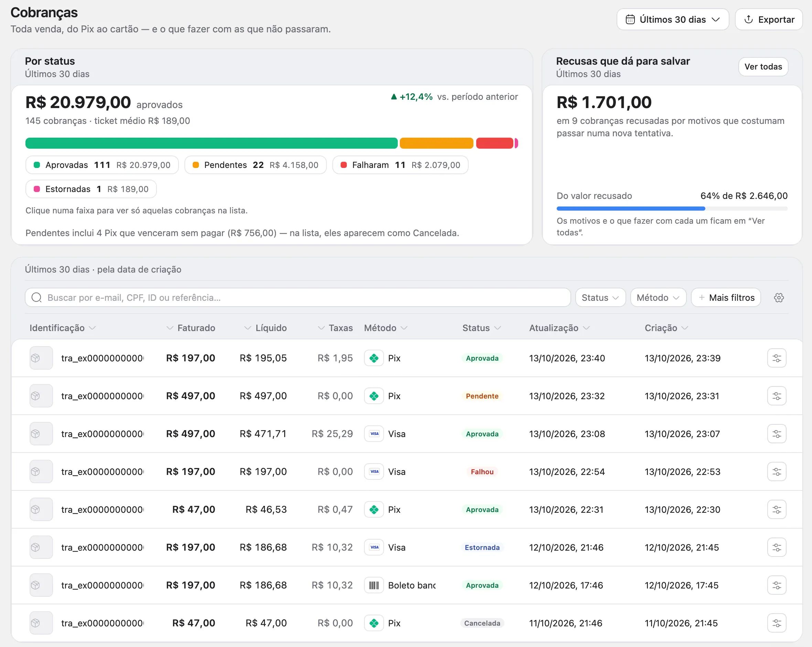This screenshot has height=647, width=812.
Task: Open the Método filter dropdown
Action: click(658, 298)
